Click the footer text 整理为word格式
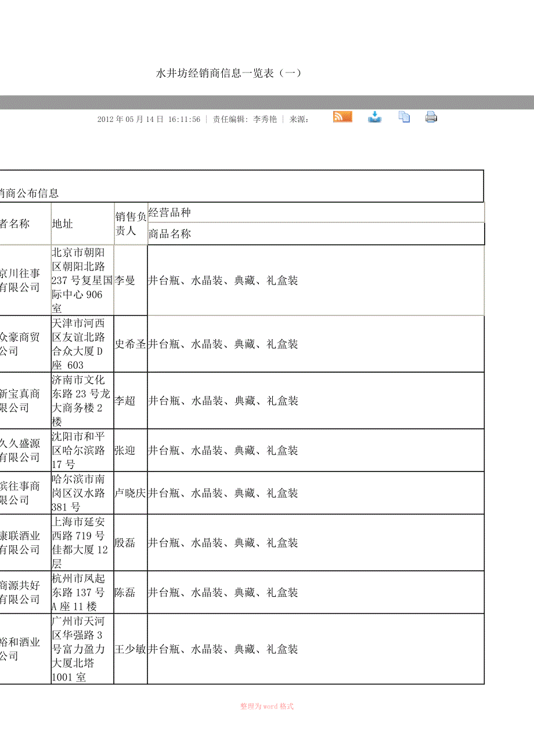Viewport: 534px width, 756px height. [267, 706]
